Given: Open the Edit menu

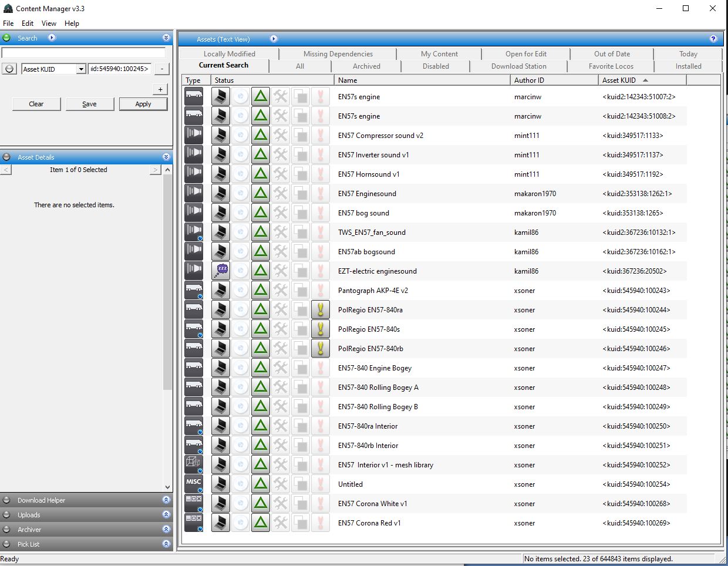Looking at the screenshot, I should [x=28, y=23].
